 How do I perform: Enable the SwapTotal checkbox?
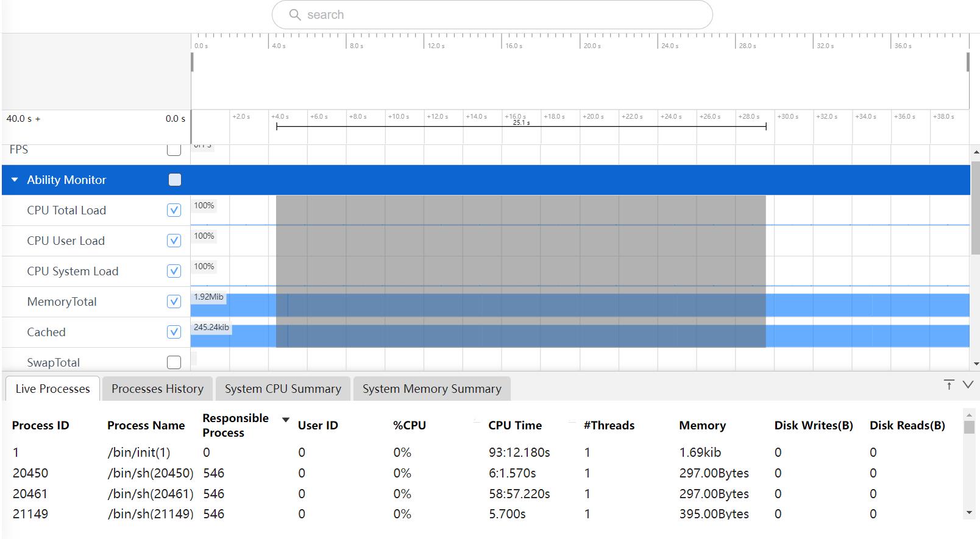pyautogui.click(x=174, y=362)
